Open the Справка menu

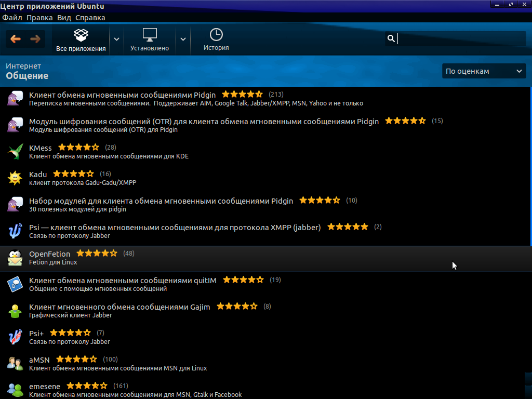tap(90, 18)
